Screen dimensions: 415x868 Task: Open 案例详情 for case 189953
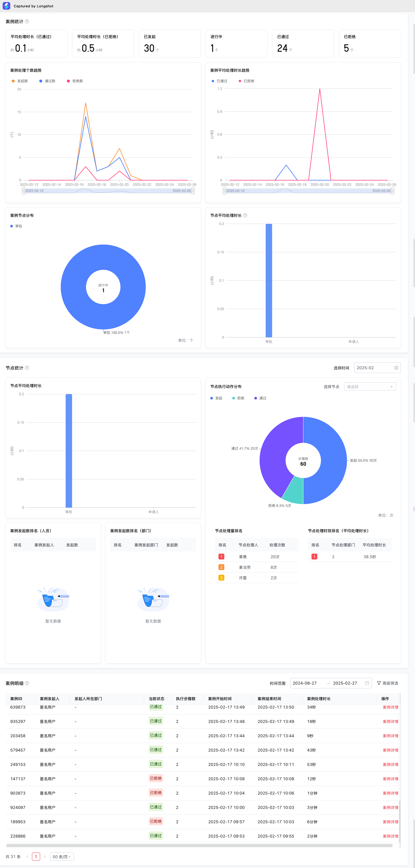[390, 822]
